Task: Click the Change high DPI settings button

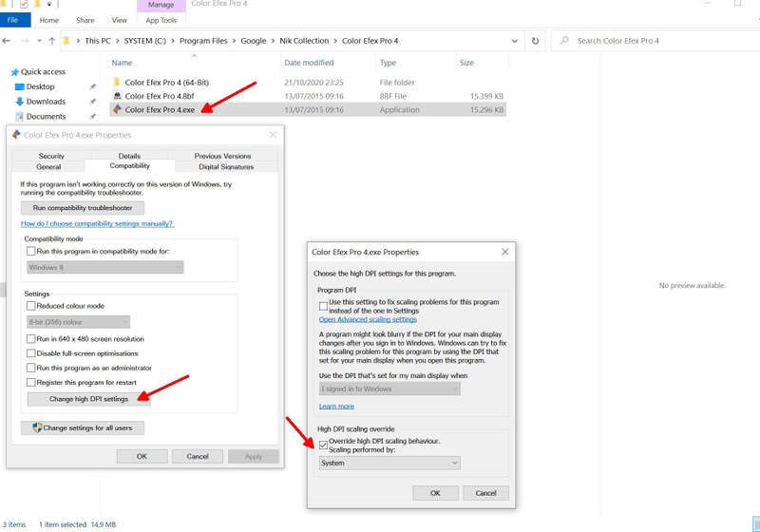Action: tap(88, 399)
